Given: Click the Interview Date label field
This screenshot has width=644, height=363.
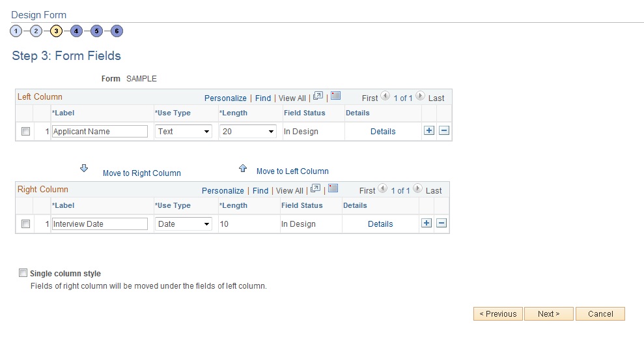Looking at the screenshot, I should pyautogui.click(x=100, y=224).
